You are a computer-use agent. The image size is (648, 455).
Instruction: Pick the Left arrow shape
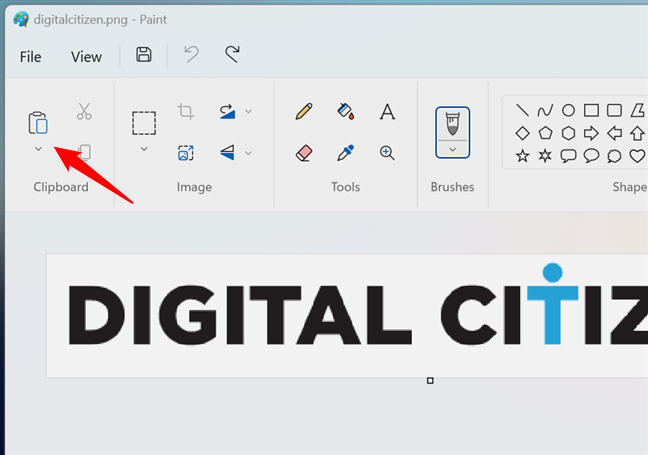(614, 133)
